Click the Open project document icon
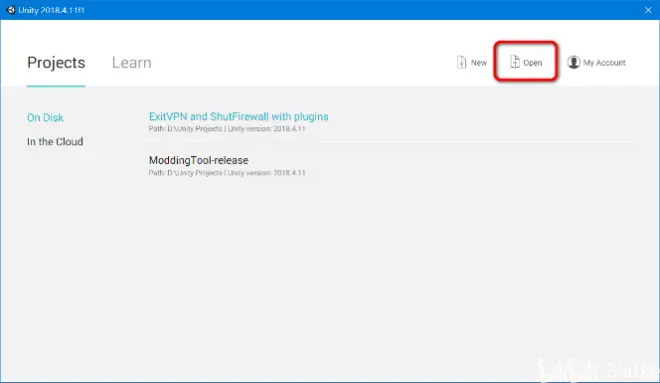Screen dimensions: 660x383 (514, 62)
